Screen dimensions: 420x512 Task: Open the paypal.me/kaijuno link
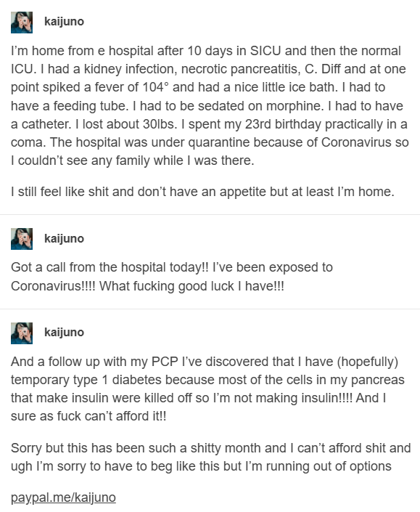63,497
